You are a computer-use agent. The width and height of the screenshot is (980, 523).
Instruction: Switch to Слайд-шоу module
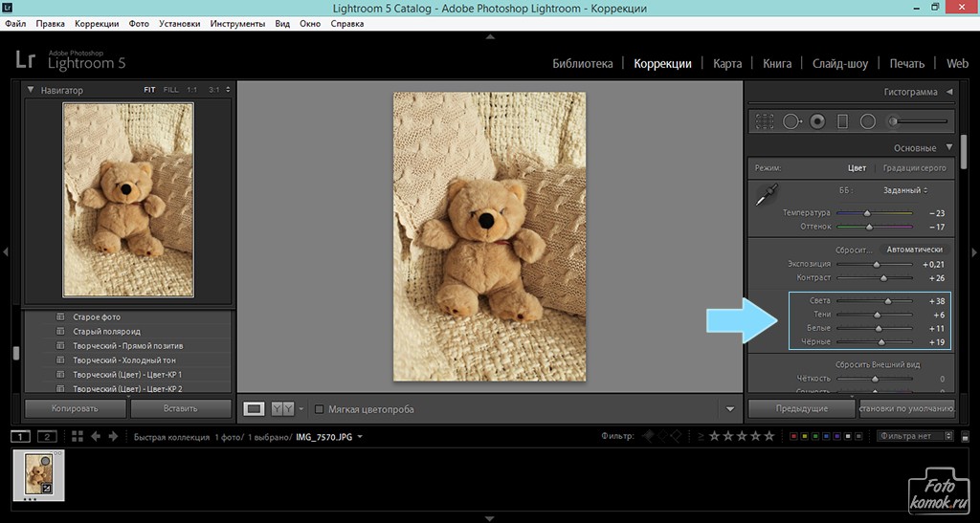840,64
